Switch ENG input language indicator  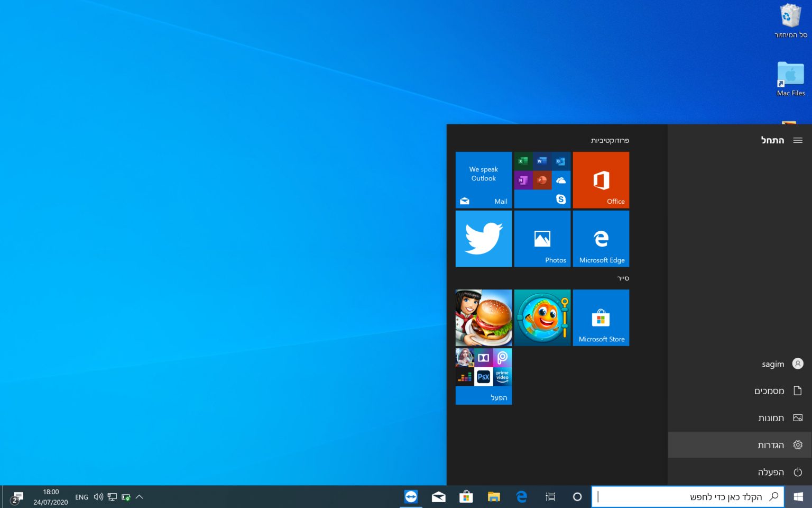[x=81, y=497]
